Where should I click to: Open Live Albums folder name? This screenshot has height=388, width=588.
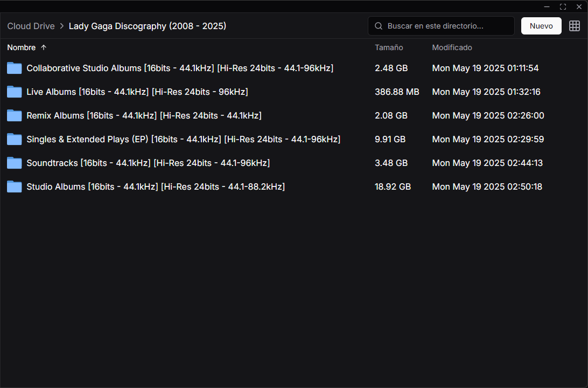(137, 92)
